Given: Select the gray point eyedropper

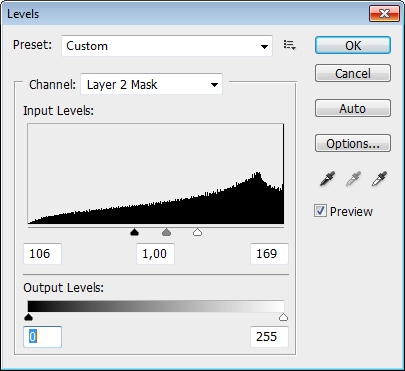Looking at the screenshot, I should [353, 179].
